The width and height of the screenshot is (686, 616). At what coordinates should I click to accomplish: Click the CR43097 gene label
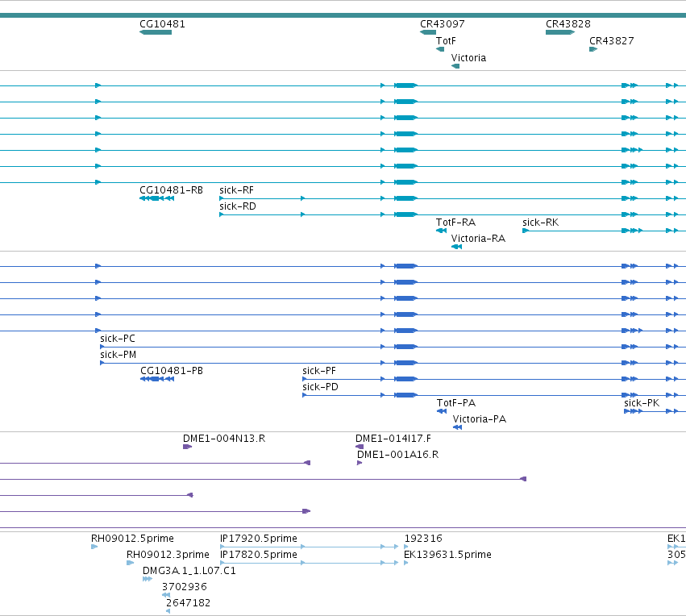(x=443, y=24)
